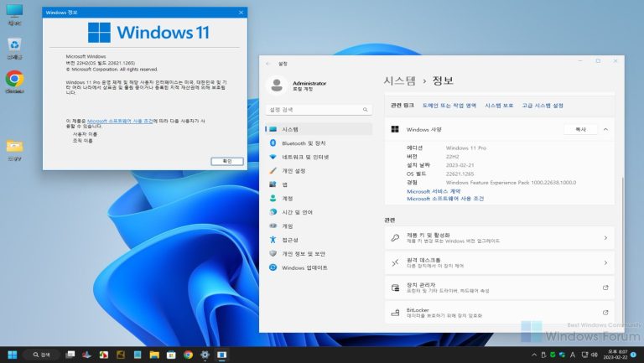The height and width of the screenshot is (363, 644).
Task: Open Bluetooth 및 장치 settings
Action: 319,143
